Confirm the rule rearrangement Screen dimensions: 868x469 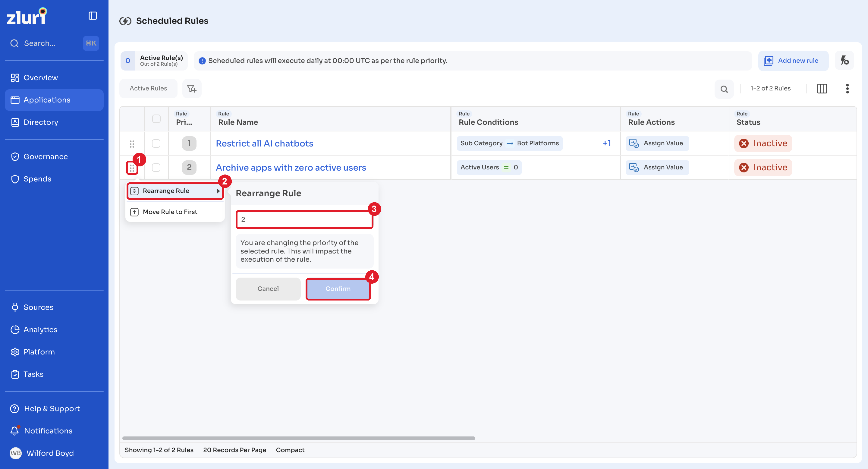tap(338, 289)
